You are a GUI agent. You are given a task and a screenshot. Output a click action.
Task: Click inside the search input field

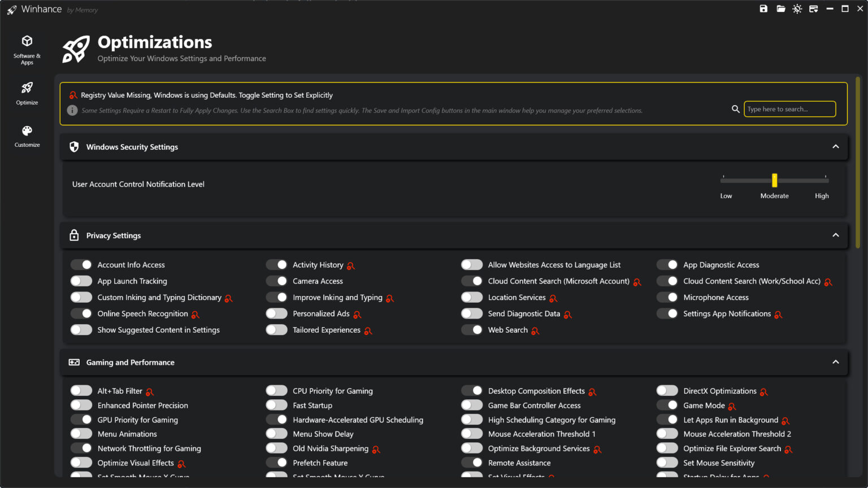(789, 108)
